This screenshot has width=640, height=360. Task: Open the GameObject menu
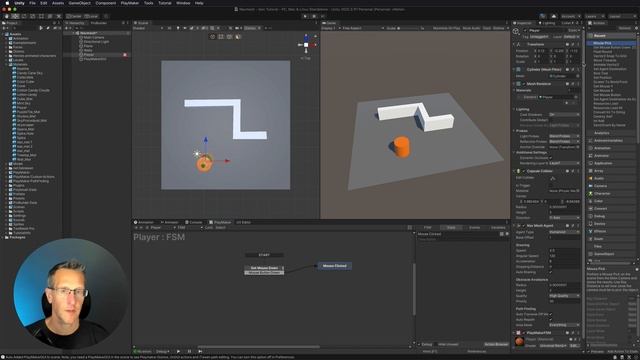click(80, 3)
